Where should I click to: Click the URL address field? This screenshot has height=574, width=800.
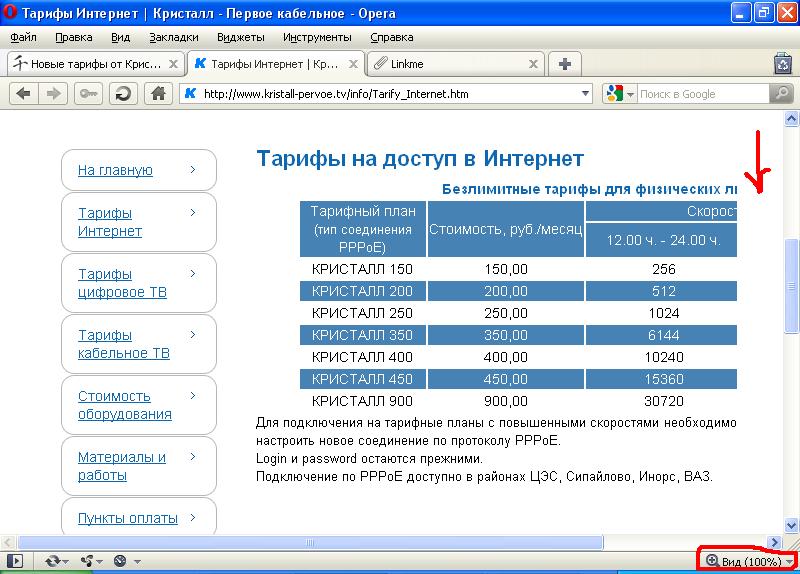[x=387, y=94]
